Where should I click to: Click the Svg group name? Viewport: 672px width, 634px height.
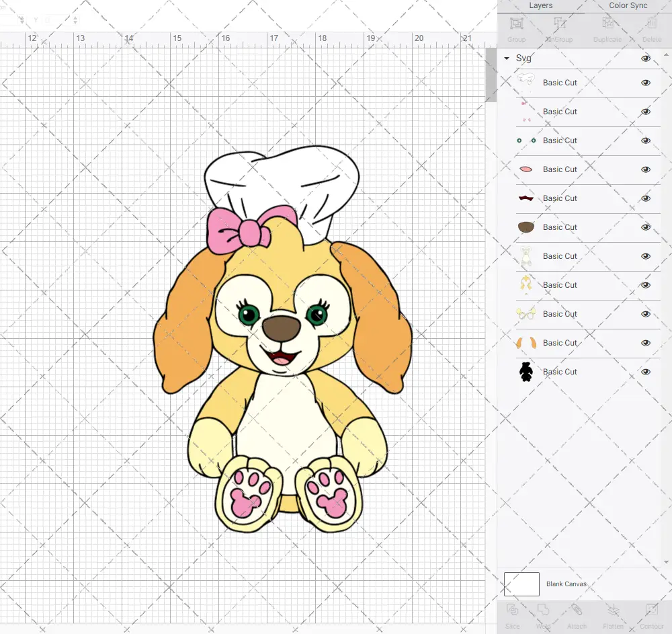click(523, 58)
